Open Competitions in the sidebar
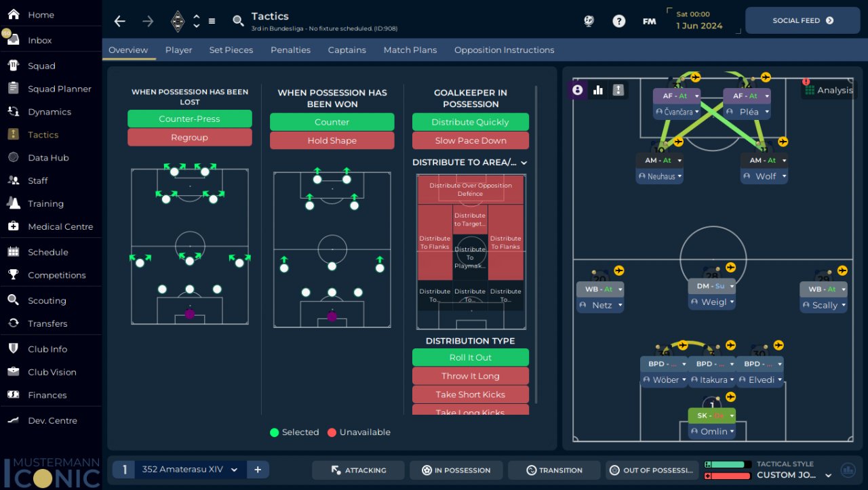 point(57,275)
